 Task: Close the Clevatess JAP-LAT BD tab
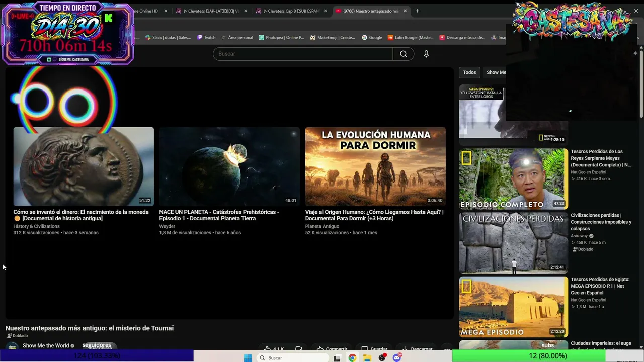pyautogui.click(x=245, y=11)
